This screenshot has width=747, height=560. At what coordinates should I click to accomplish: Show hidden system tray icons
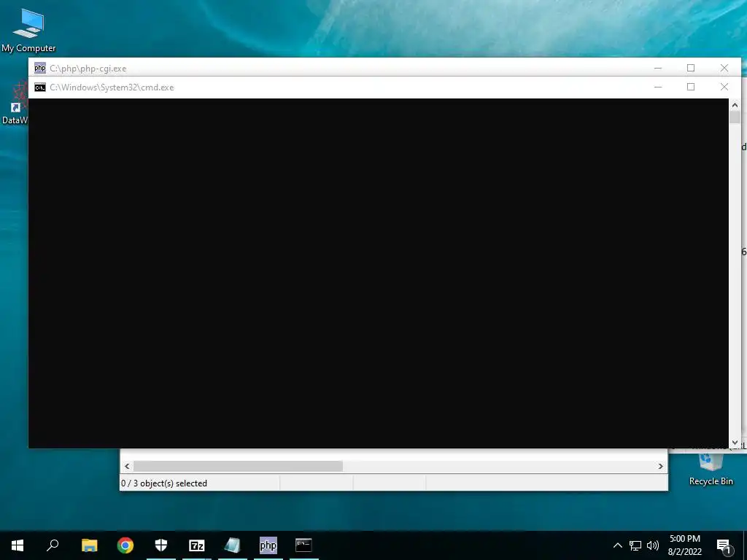(617, 545)
